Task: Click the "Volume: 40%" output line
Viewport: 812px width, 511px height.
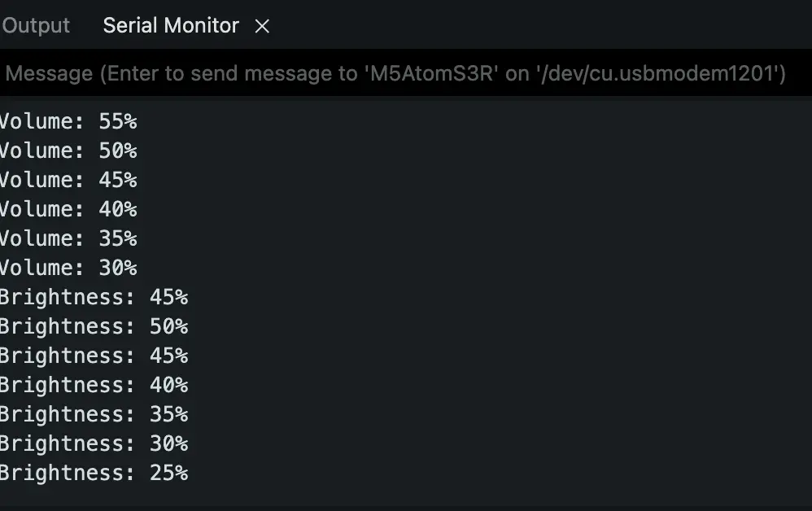Action: coord(68,209)
